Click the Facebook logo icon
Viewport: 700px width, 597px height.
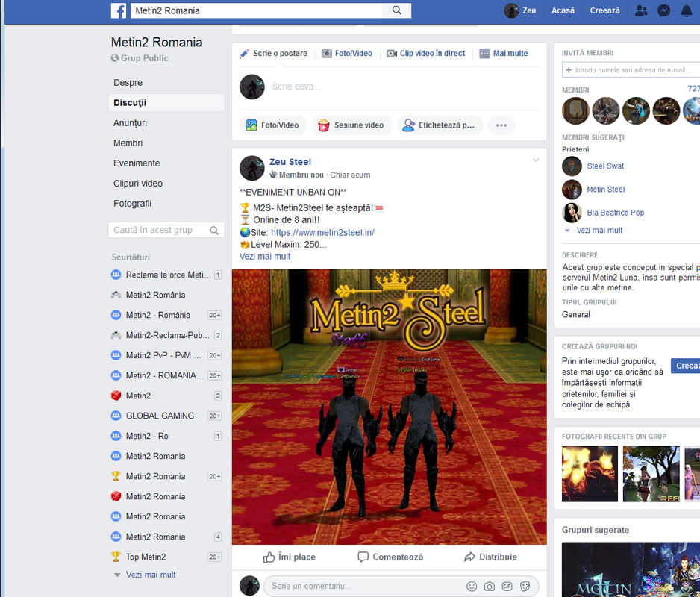tap(119, 10)
